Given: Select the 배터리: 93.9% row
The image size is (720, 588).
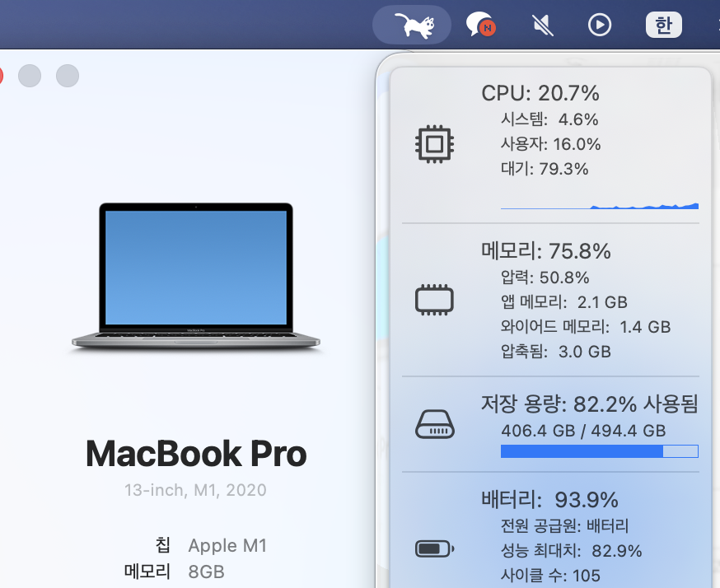Looking at the screenshot, I should coord(549,500).
